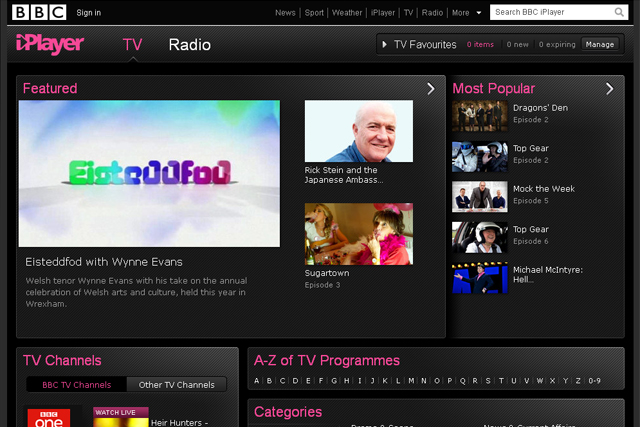Open Rick Stein and the Japanese Ambass... title
The width and height of the screenshot is (640, 427).
[x=344, y=175]
